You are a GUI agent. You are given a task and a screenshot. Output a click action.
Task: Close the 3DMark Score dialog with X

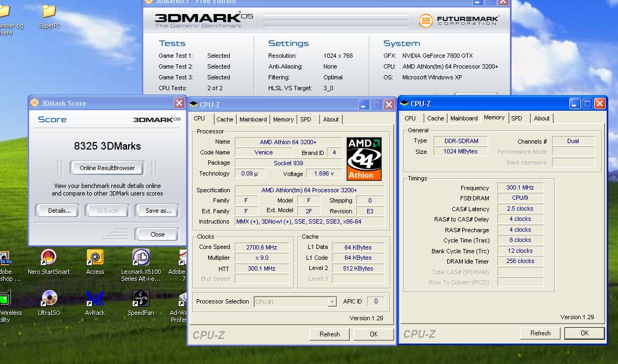179,103
